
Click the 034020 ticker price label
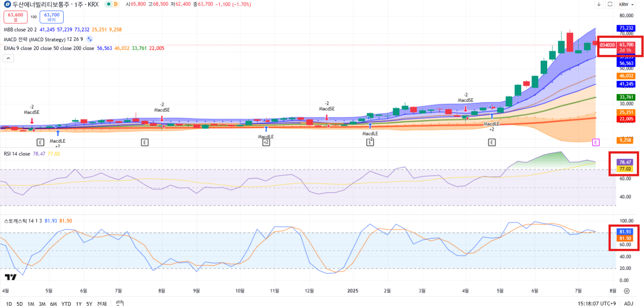click(607, 45)
